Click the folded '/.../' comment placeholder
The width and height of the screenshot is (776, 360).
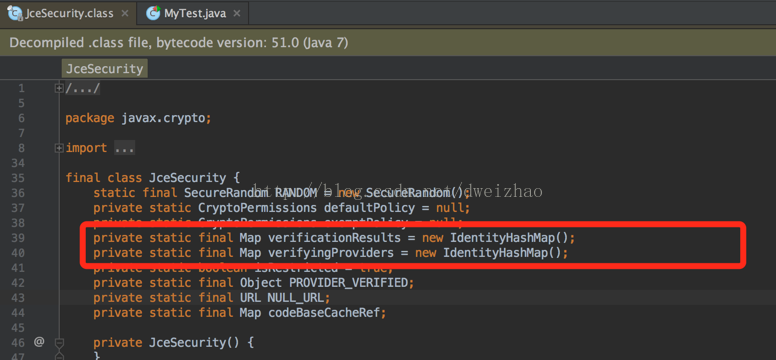[x=83, y=89]
